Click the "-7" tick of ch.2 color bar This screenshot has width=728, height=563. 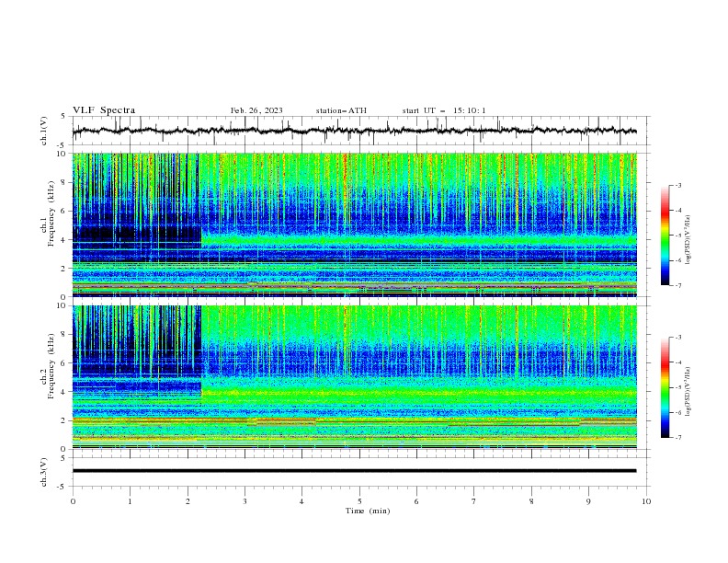click(x=677, y=438)
